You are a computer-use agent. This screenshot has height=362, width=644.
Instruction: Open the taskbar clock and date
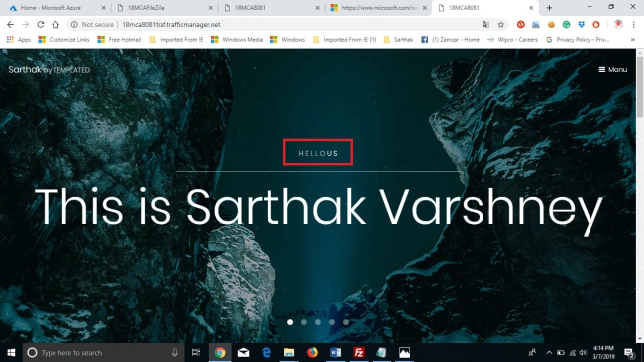pos(603,352)
